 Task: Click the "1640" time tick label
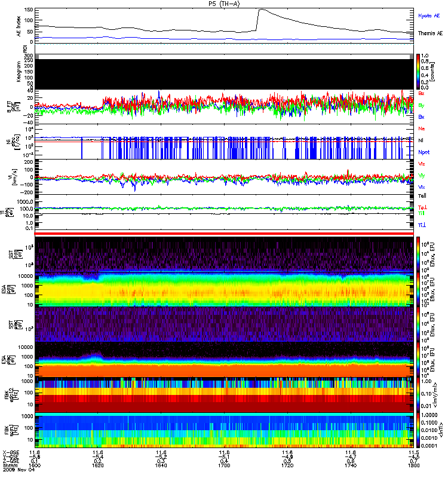coord(161,465)
